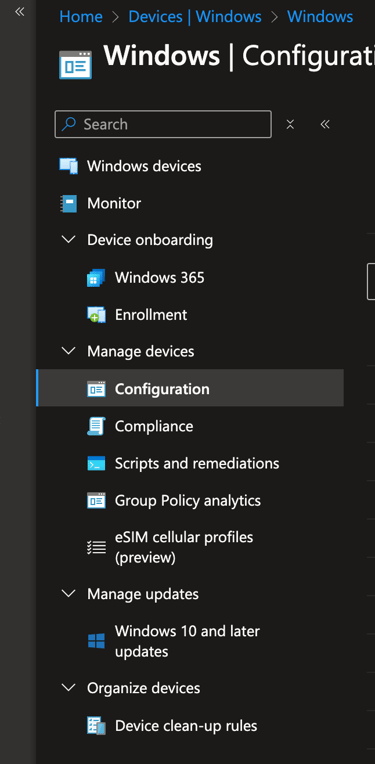Viewport: 375px width, 764px height.
Task: Click the Windows devices icon
Action: [x=69, y=166]
